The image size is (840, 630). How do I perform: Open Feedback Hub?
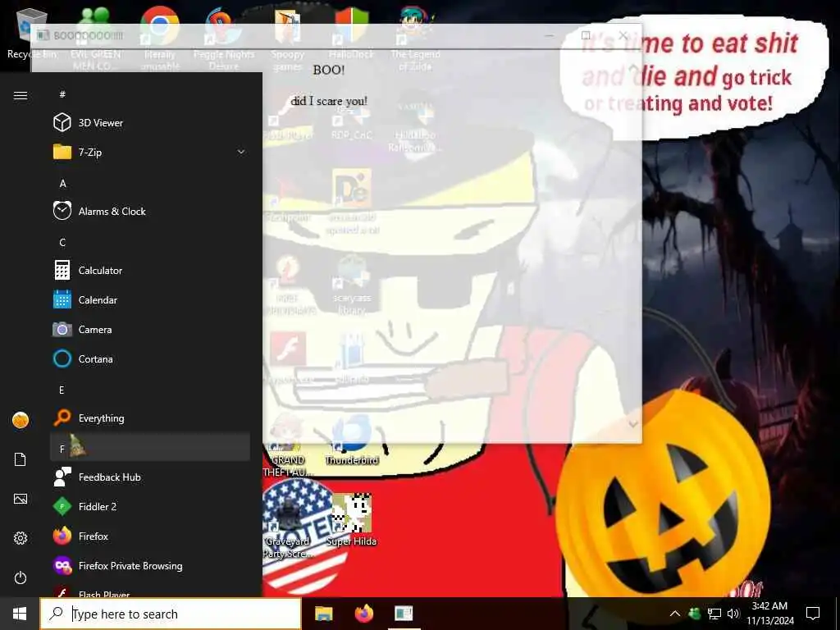(150, 477)
